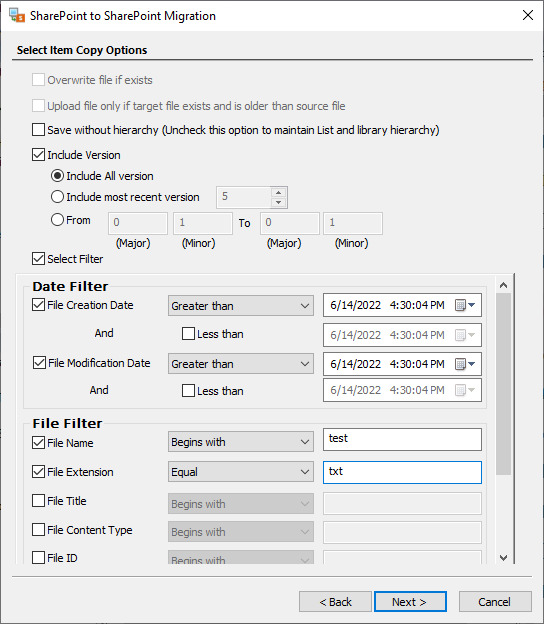544x624 pixels.
Task: Uncheck File Name filter checkbox
Action: pos(38,443)
